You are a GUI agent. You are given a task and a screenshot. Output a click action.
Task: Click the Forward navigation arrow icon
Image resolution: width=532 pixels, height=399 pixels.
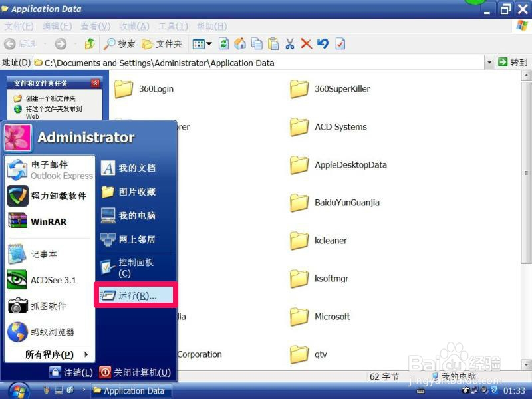pyautogui.click(x=61, y=43)
